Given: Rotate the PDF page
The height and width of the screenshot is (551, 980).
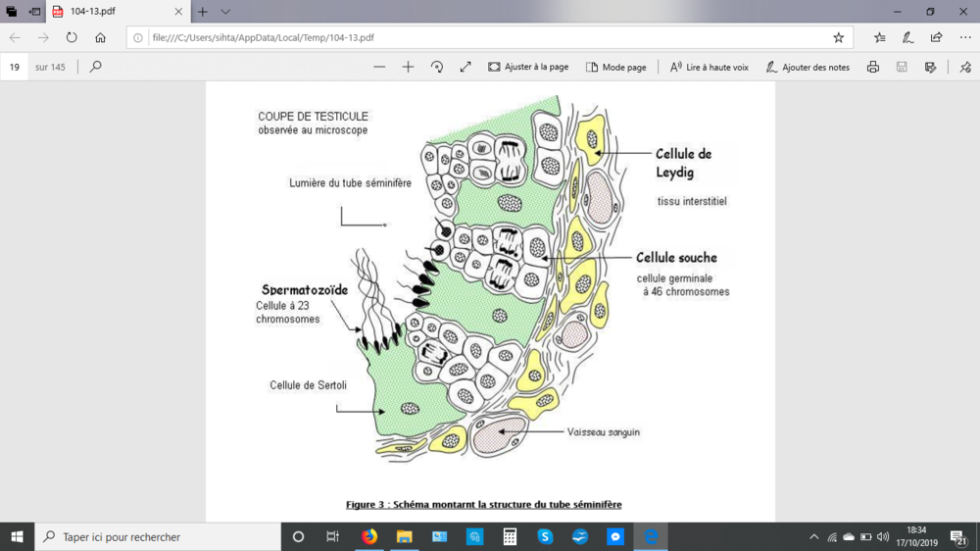Looking at the screenshot, I should (x=437, y=67).
